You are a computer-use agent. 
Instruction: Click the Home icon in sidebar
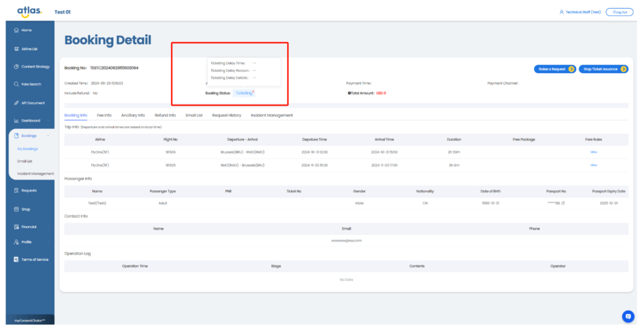16,30
